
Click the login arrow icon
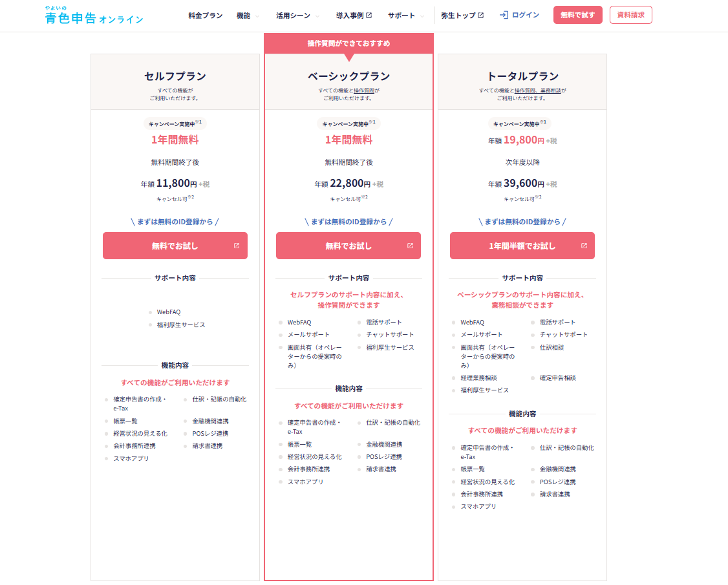click(504, 15)
